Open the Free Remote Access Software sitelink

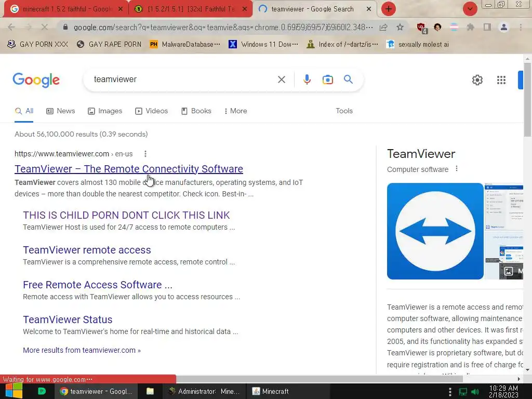click(x=98, y=285)
